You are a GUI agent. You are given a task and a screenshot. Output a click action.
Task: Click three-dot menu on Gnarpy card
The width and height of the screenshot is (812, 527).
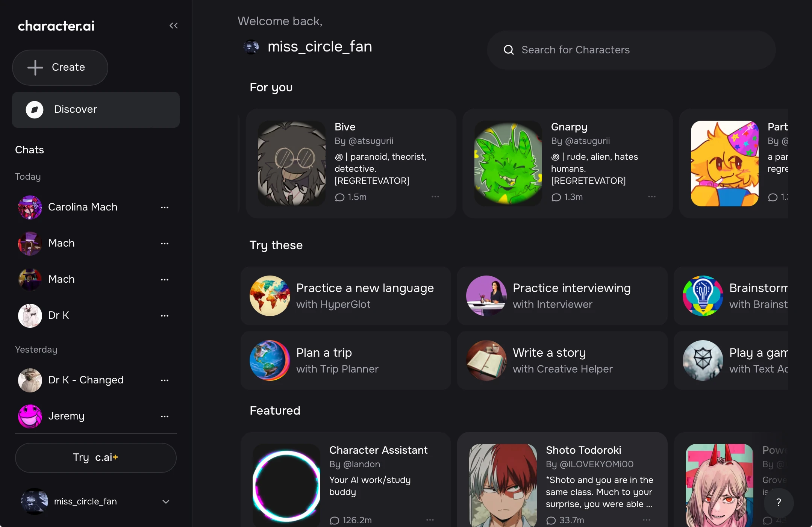tap(652, 197)
